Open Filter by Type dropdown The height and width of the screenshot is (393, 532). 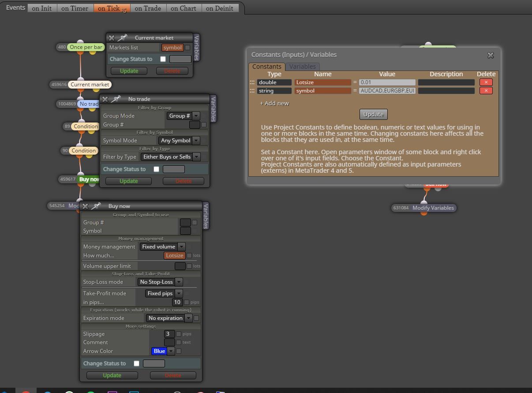170,157
